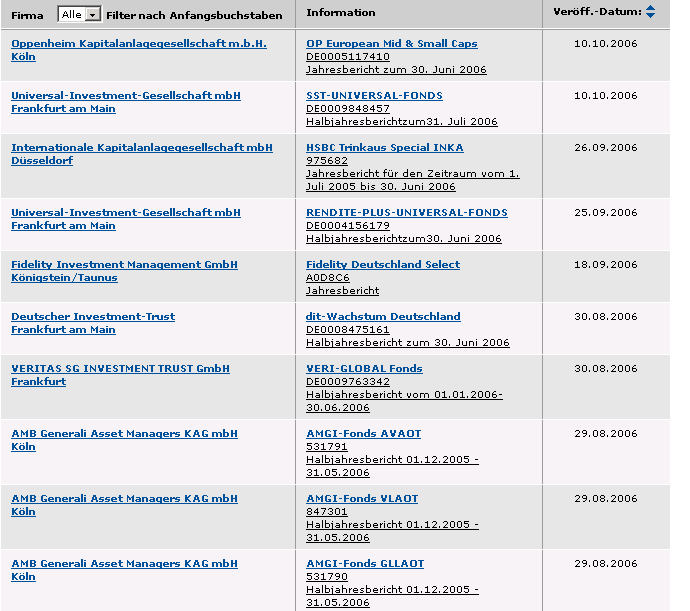The height and width of the screenshot is (611, 690).
Task: Click ISIN DE0005117410
Action: 348,57
